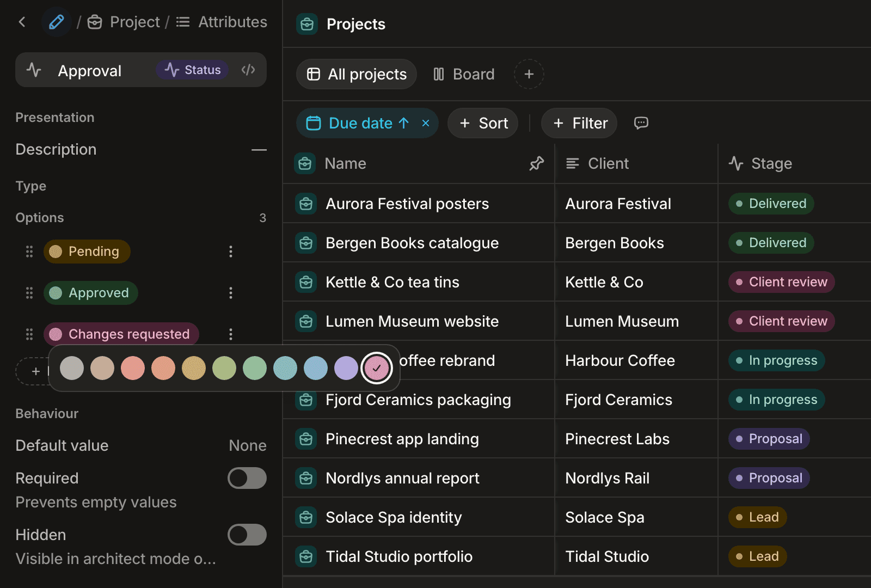Image resolution: width=871 pixels, height=588 pixels.
Task: Toggle the Hidden switch
Action: point(247,535)
